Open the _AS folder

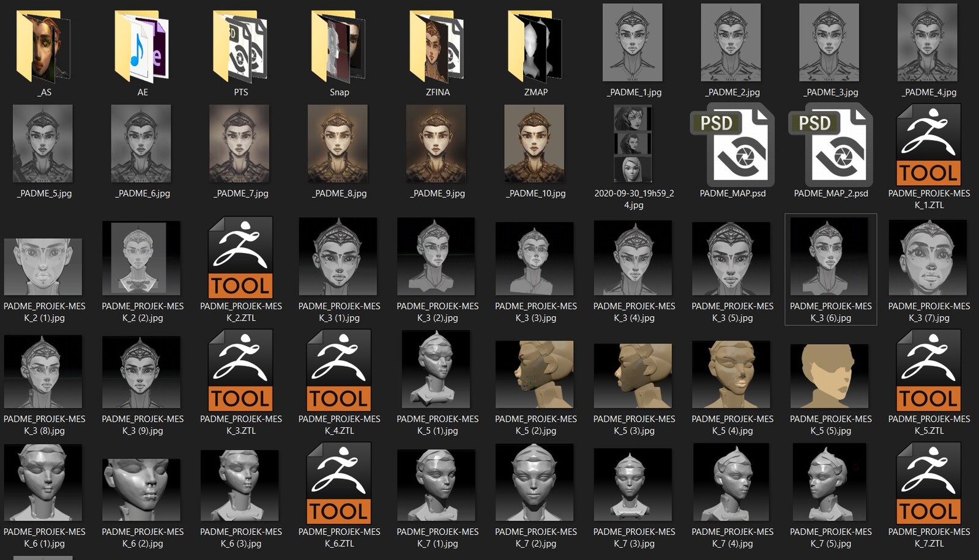43,46
